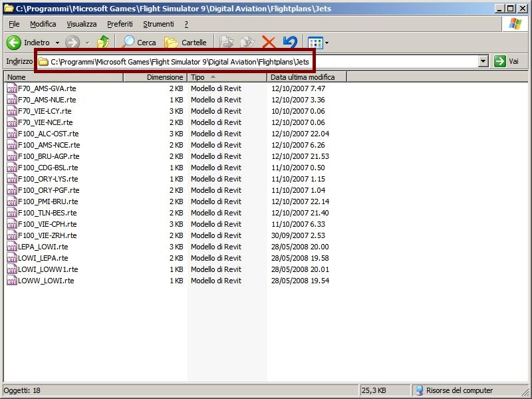Screen dimensions: 532x399
Task: Click Oggetti: 18 in status bar
Action: pyautogui.click(x=22, y=390)
